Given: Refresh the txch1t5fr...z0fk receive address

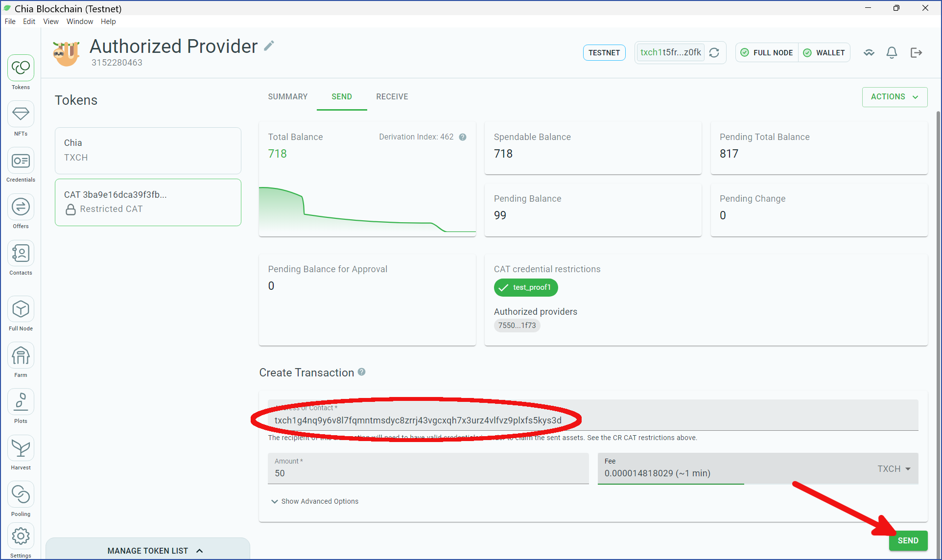Looking at the screenshot, I should [714, 53].
